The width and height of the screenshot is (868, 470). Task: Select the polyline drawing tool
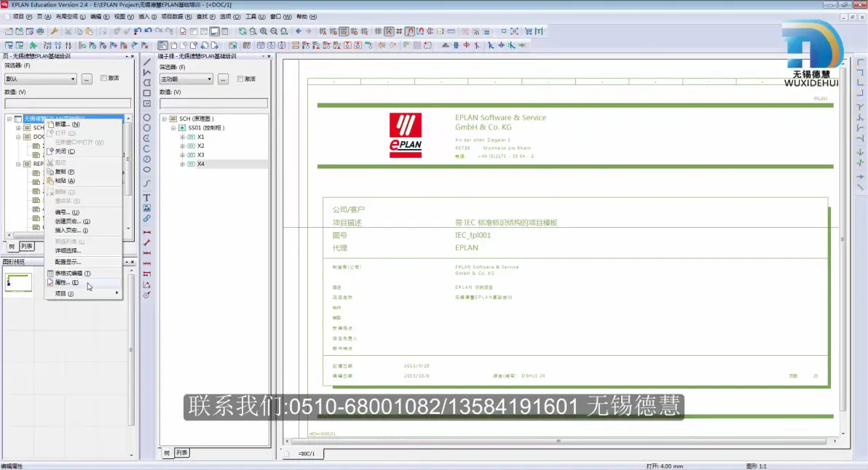pyautogui.click(x=146, y=73)
